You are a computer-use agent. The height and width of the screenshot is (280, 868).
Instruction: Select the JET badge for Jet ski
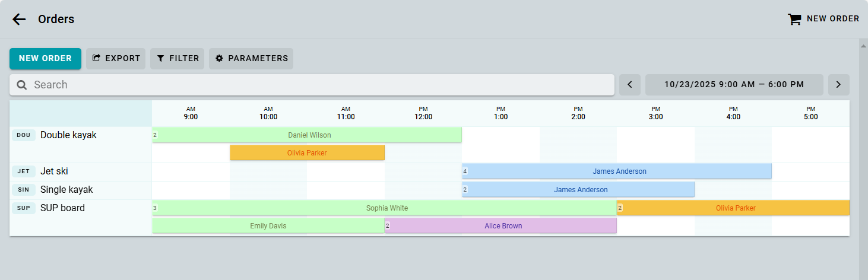(24, 171)
